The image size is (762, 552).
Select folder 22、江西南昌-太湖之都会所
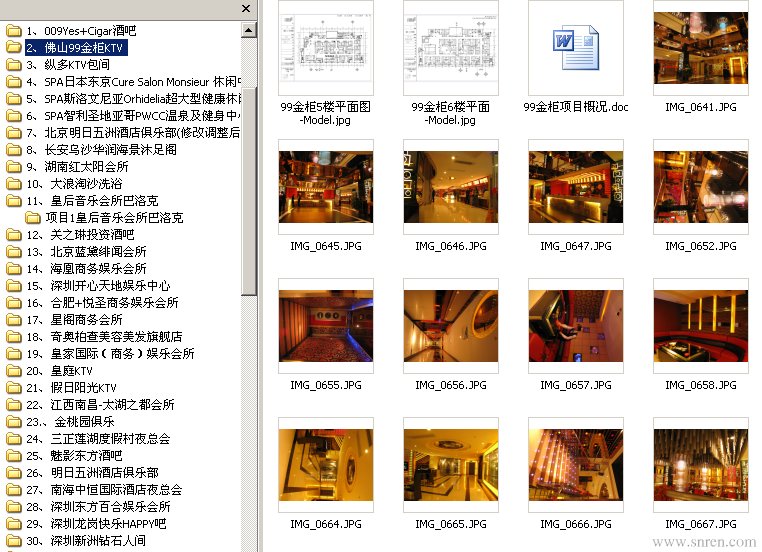(x=100, y=405)
